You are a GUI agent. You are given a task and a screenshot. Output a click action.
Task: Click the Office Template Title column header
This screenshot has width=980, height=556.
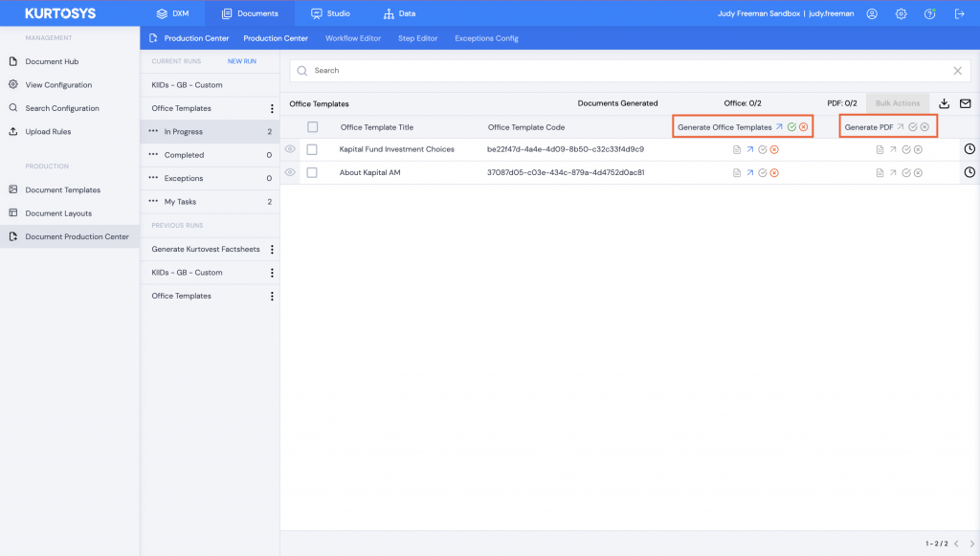tap(377, 127)
